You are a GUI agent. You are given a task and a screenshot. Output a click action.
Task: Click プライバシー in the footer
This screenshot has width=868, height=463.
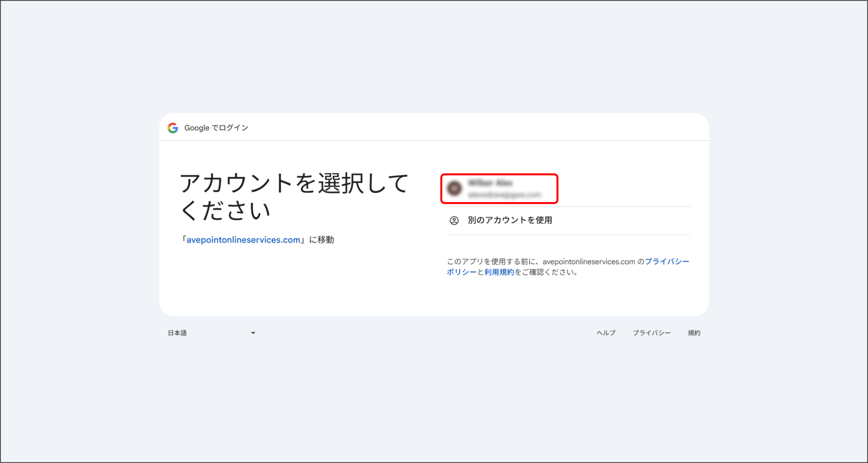pyautogui.click(x=651, y=333)
